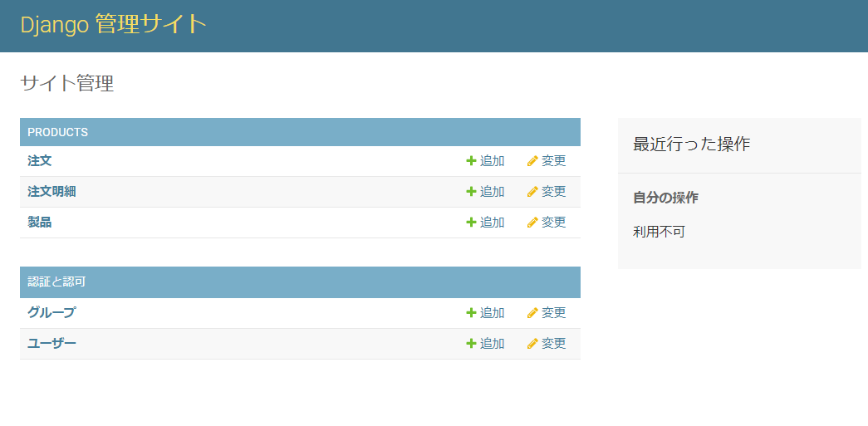Open the 製品 model list

[x=39, y=223]
